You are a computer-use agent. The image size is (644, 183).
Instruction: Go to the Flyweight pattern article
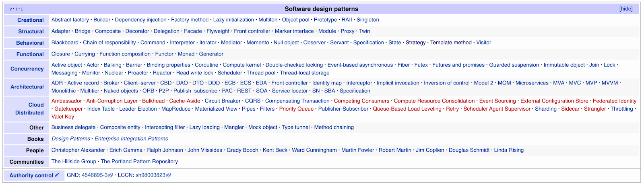(218, 31)
